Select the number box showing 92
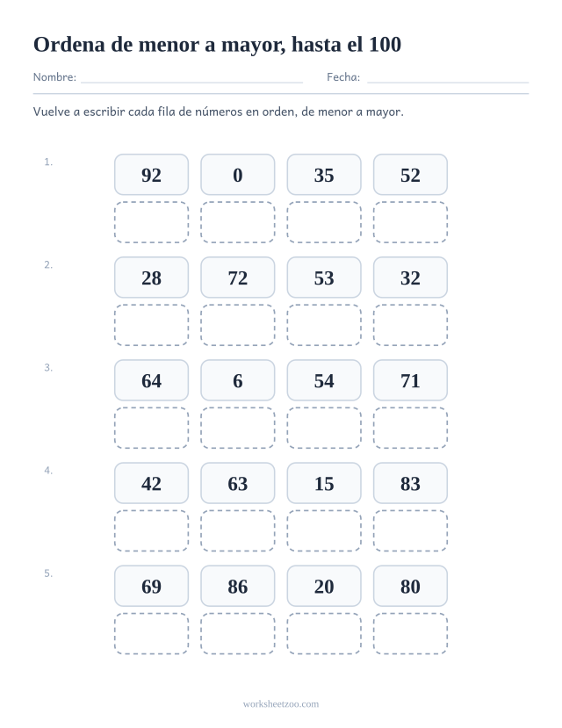Viewport: 562px width, 728px height. (151, 175)
